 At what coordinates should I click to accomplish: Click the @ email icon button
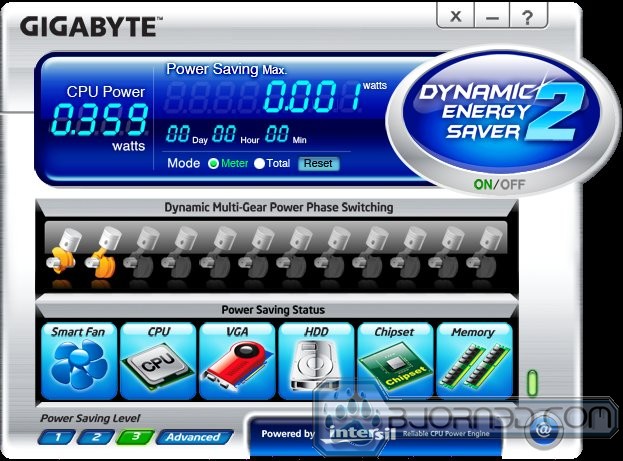544,429
